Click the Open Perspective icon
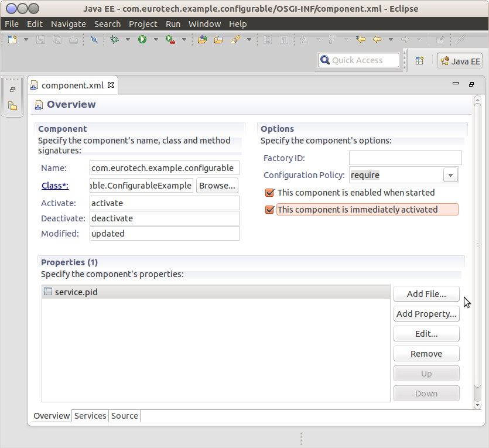The height and width of the screenshot is (448, 489). point(420,60)
